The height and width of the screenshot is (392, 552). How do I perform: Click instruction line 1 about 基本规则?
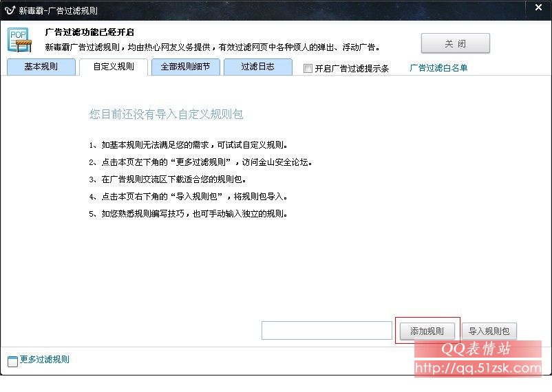(189, 145)
